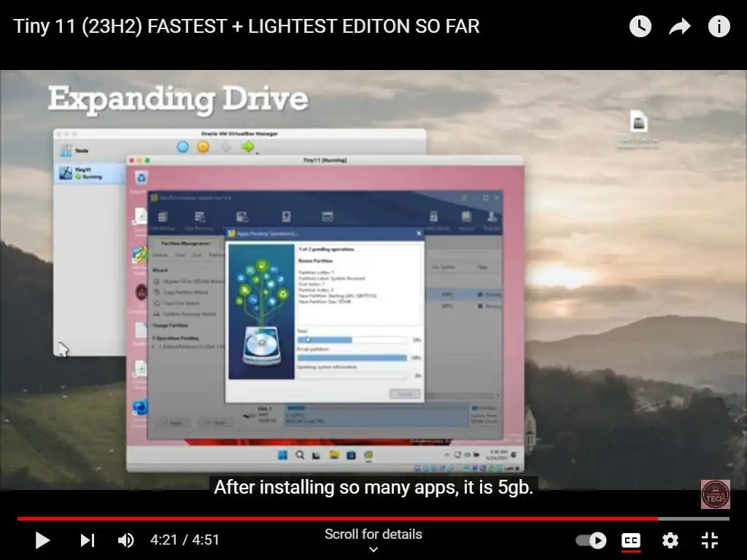
Task: Select the Tiny11 Running VM entry in VirtualBox
Action: [90, 174]
